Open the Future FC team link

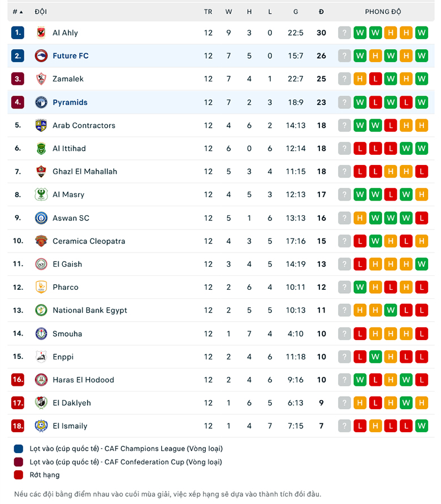tap(71, 56)
